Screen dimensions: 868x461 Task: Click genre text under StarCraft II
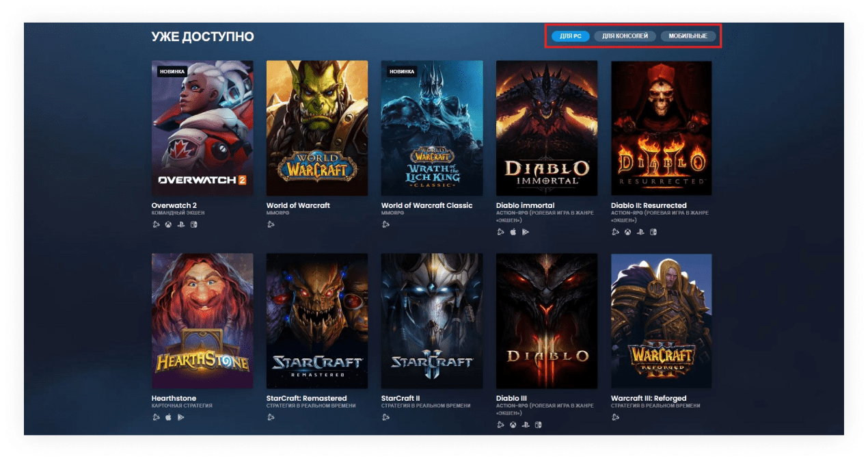pos(426,406)
